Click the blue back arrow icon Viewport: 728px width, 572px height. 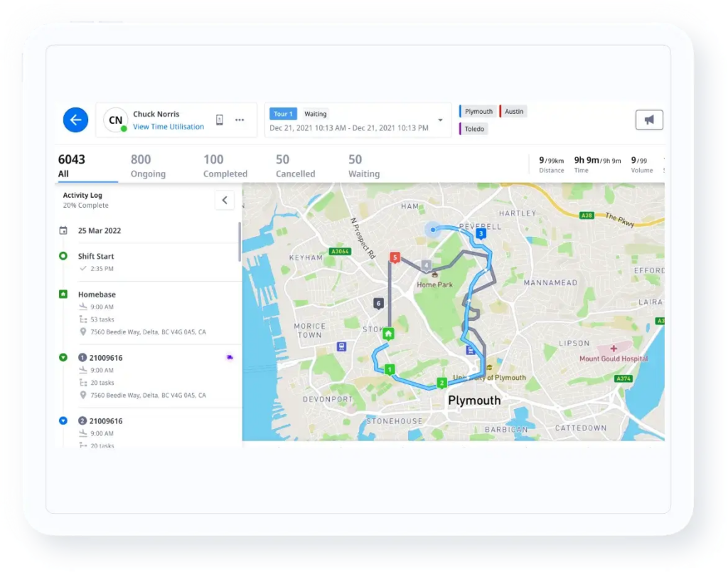pyautogui.click(x=75, y=120)
